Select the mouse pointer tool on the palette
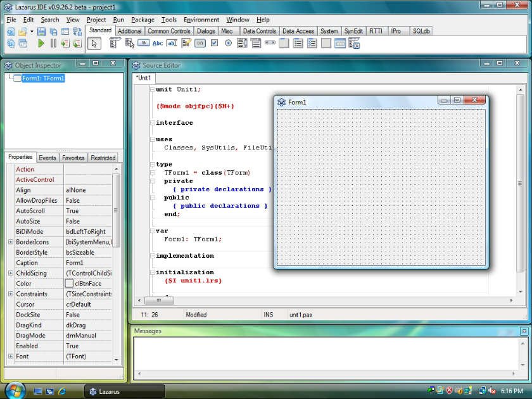This screenshot has width=532, height=399. pos(95,43)
